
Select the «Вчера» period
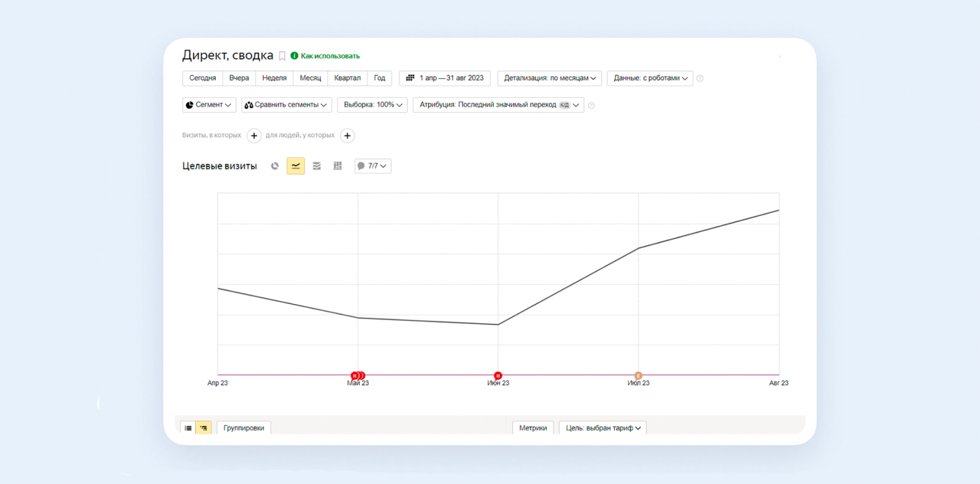pos(239,78)
